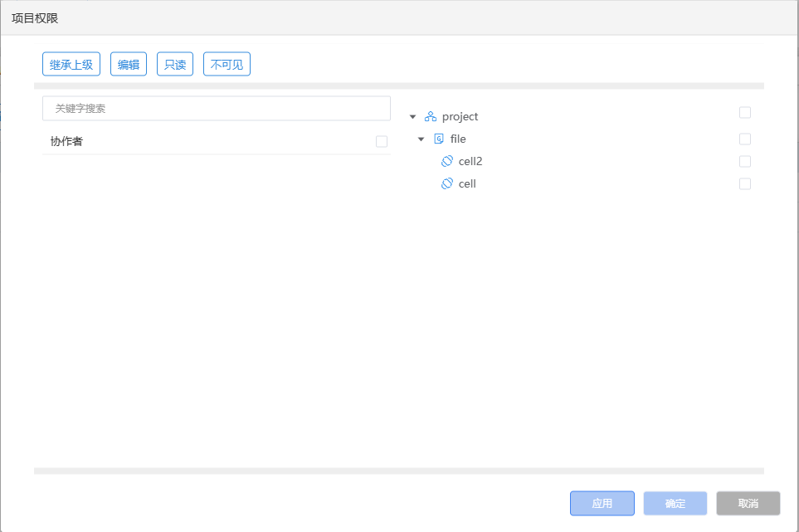Click the project hierarchy icon

(x=430, y=117)
